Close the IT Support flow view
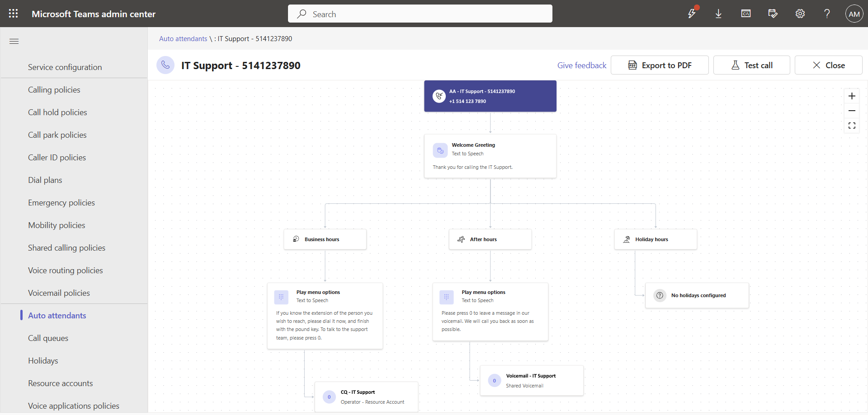 [828, 65]
